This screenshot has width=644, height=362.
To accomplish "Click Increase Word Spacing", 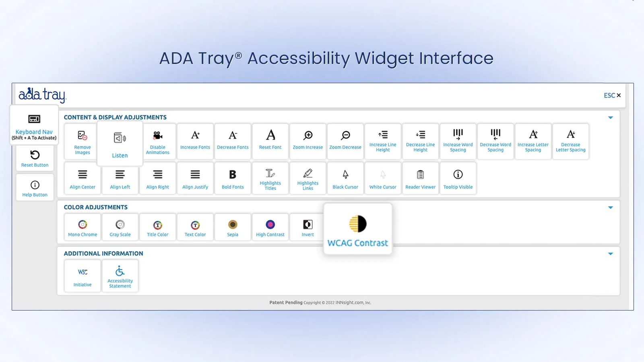I will point(458,142).
